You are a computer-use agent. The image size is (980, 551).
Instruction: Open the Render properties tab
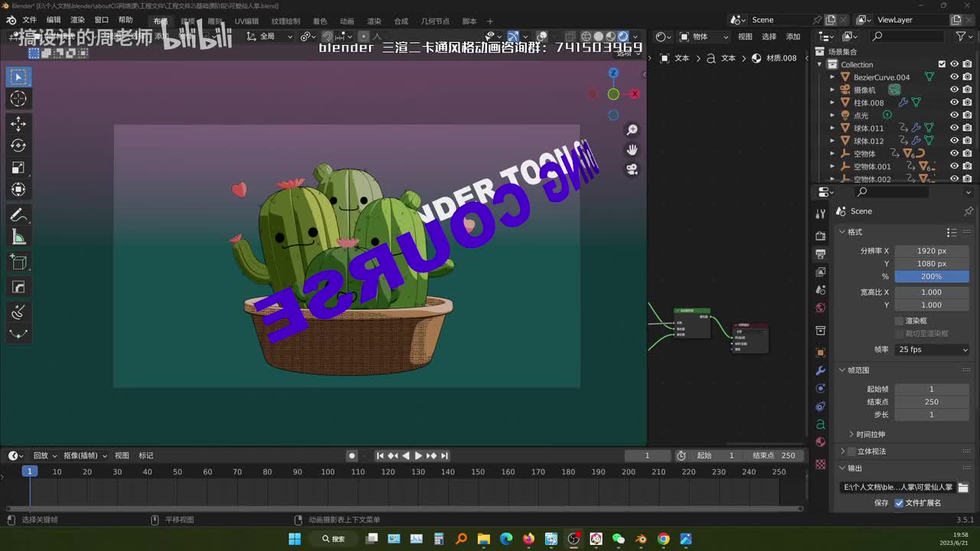coord(821,236)
